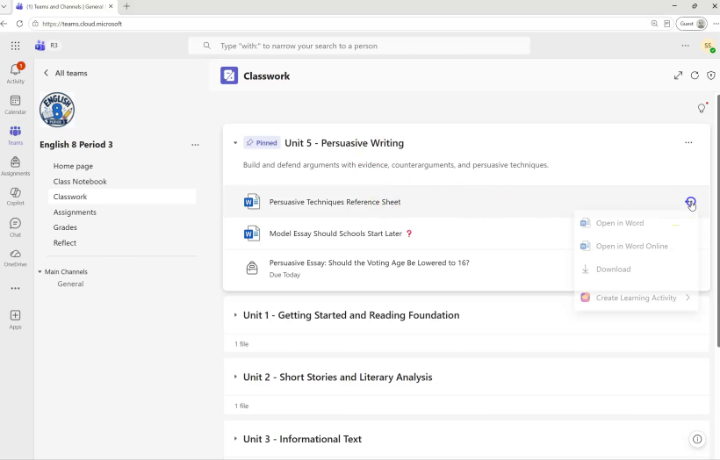Select Open in Word menu option
The height and width of the screenshot is (460, 720).
(636, 223)
